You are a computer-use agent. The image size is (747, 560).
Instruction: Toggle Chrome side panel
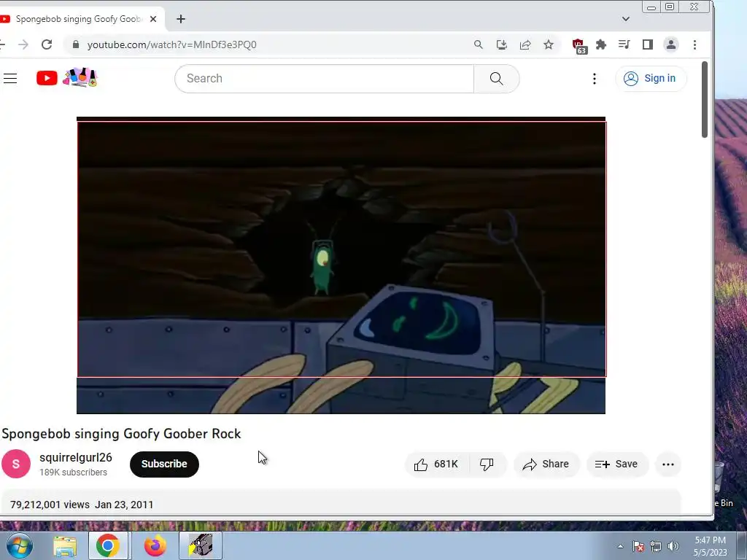(648, 44)
